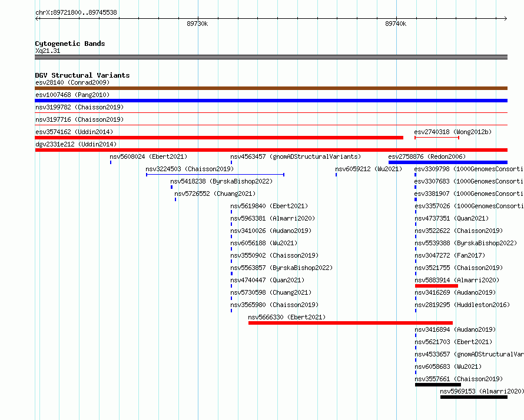Click the esv28140 (Conrad2009) brown variant bar
524x420 pixels.
point(271,88)
